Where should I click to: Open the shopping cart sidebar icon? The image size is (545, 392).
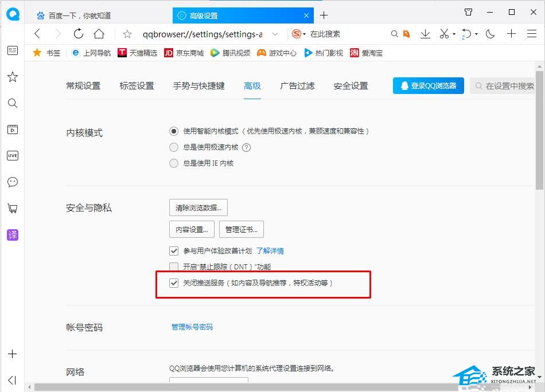coord(13,209)
